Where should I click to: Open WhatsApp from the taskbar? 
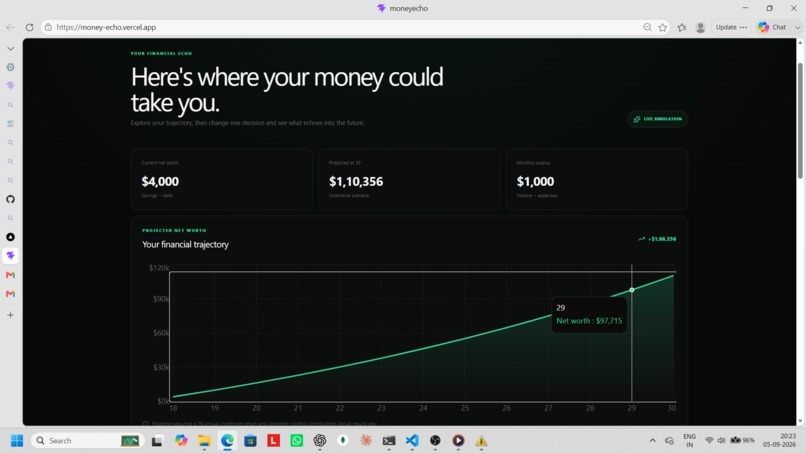coord(297,441)
